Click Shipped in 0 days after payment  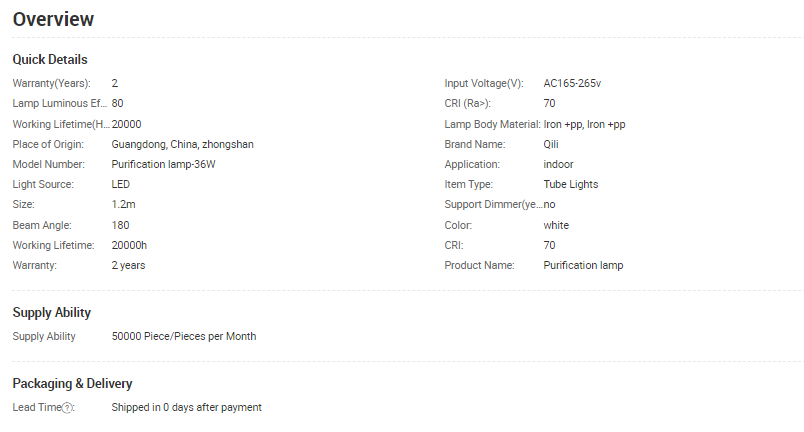[x=187, y=407]
